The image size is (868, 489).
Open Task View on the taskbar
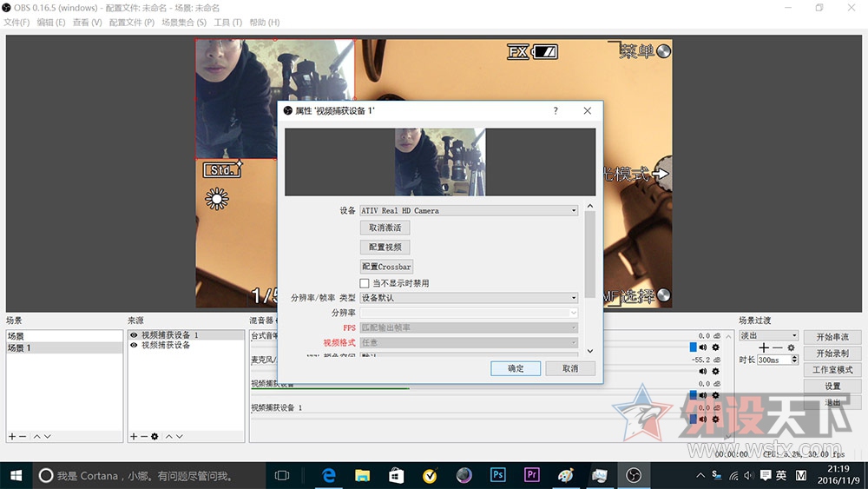(x=282, y=475)
